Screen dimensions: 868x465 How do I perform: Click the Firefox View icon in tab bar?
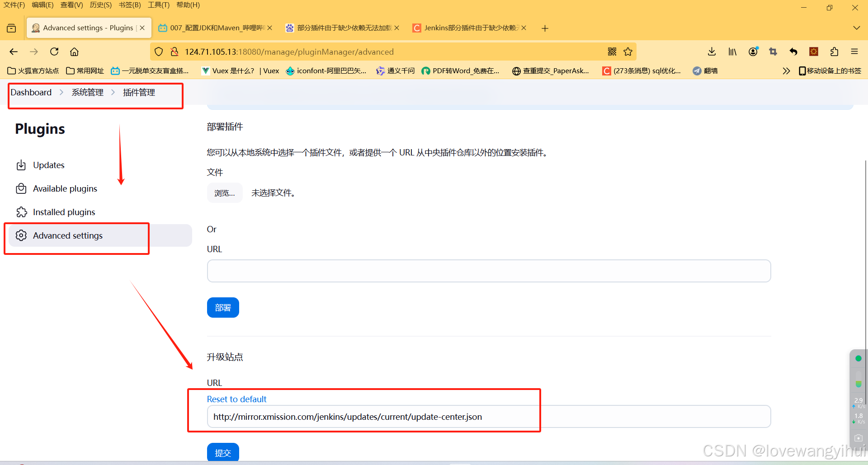[x=11, y=28]
